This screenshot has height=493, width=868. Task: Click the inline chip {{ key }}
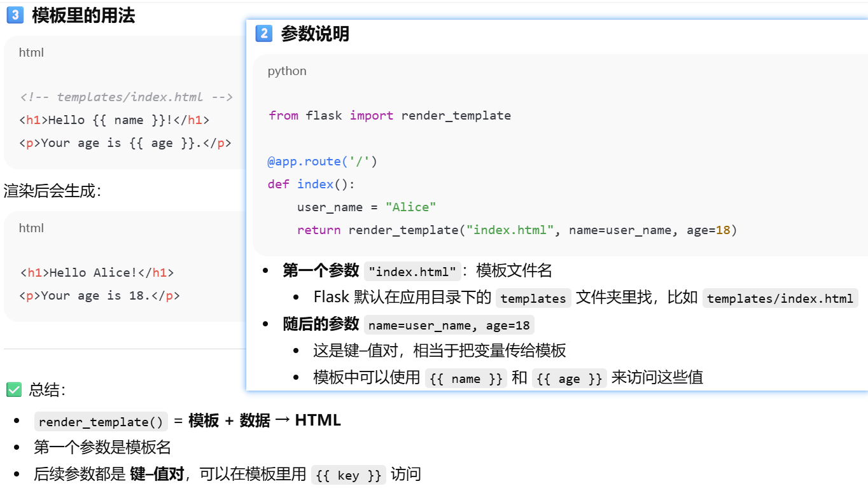349,475
